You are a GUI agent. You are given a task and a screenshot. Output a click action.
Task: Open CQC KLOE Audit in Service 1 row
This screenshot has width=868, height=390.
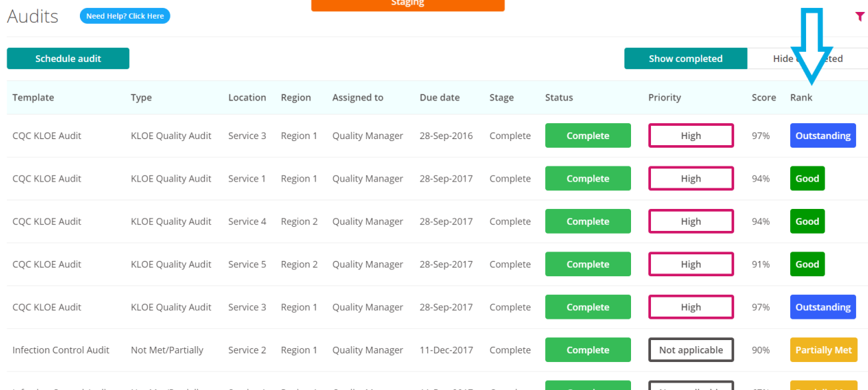point(47,178)
